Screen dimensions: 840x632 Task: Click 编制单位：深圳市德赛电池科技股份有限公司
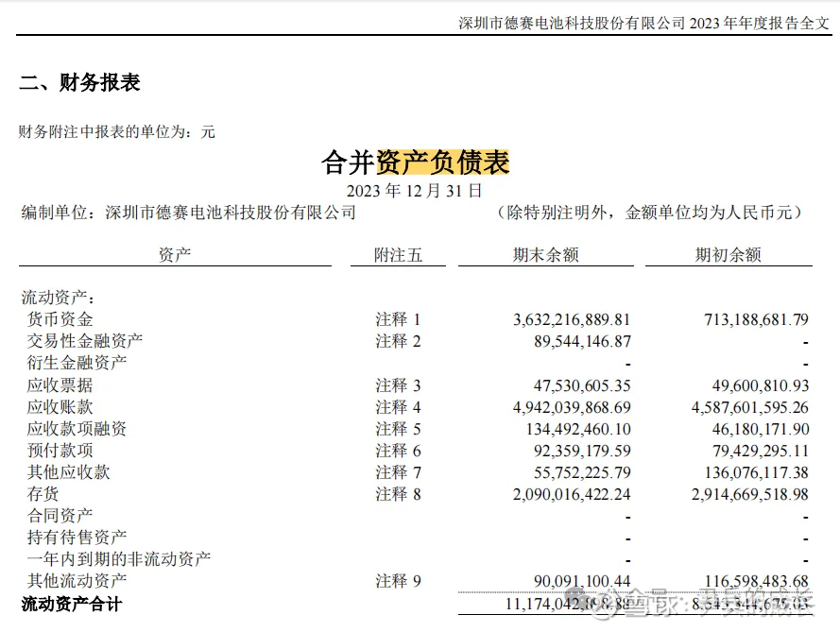tap(189, 213)
